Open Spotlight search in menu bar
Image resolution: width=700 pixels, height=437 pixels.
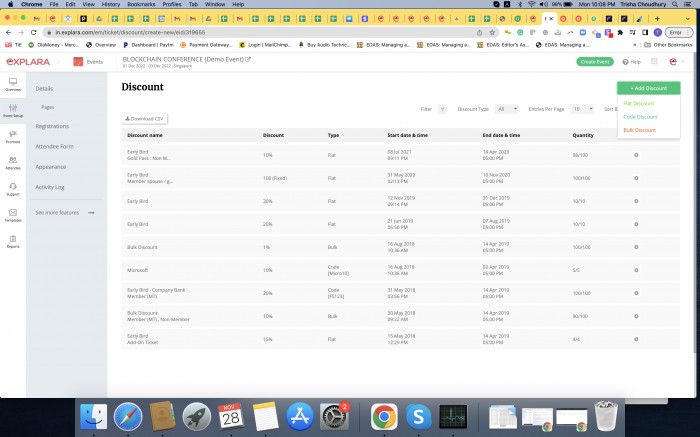[x=675, y=4]
